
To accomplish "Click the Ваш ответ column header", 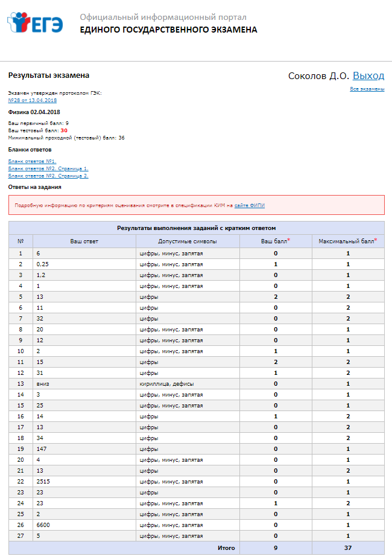I will [84, 241].
